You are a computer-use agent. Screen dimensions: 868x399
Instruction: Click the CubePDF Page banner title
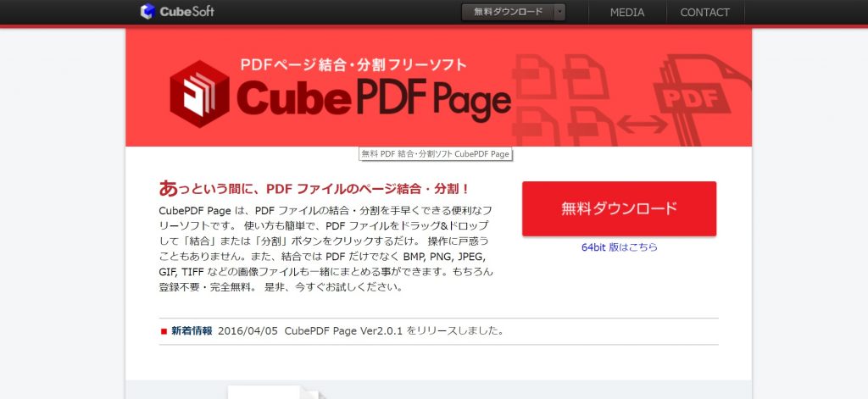374,100
